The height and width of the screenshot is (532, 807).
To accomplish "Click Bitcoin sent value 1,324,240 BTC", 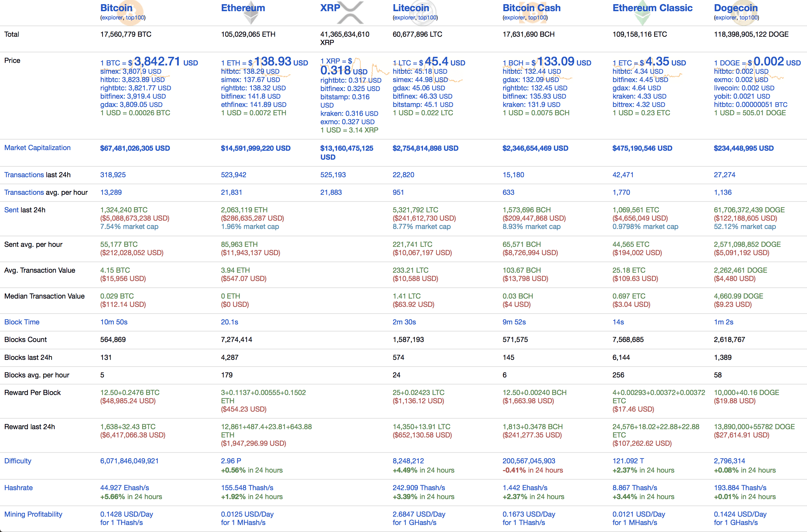I will click(124, 210).
